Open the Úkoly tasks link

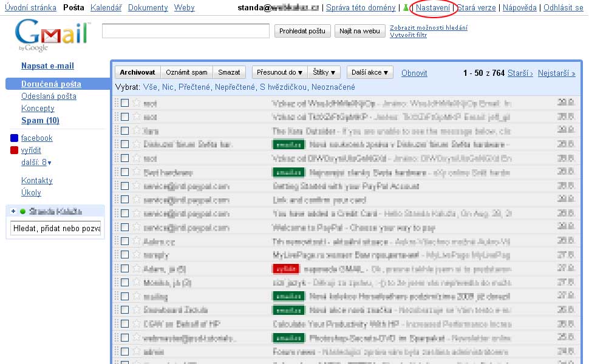click(31, 192)
